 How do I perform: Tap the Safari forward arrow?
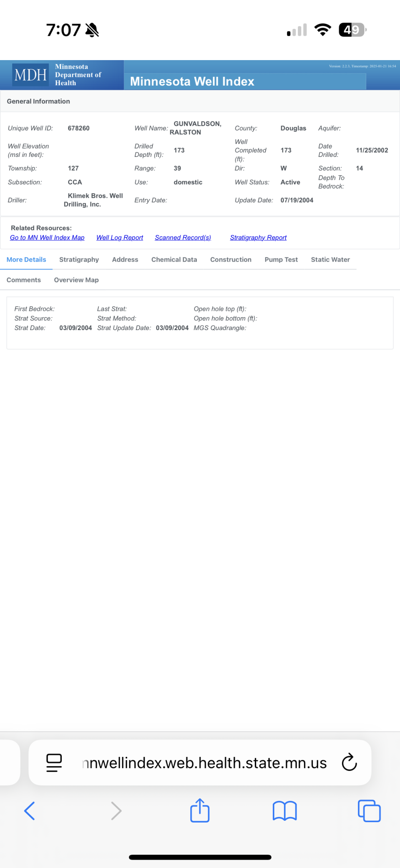[x=116, y=811]
